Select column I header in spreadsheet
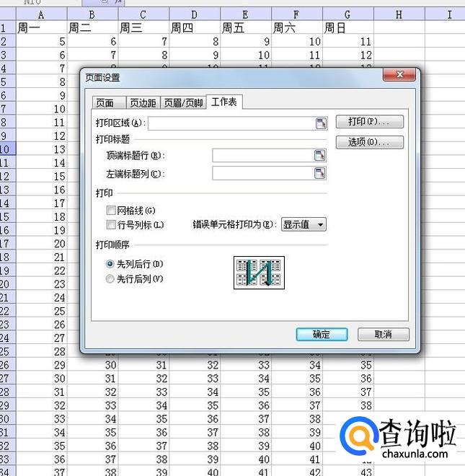Image resolution: width=465 pixels, height=476 pixels. [x=445, y=14]
